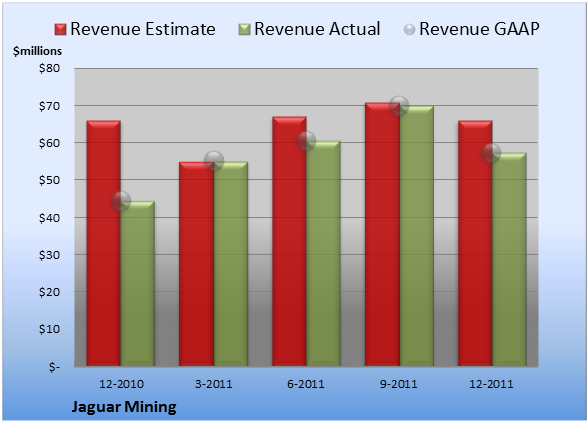Select the green actual bar for 3-2011

point(231,264)
